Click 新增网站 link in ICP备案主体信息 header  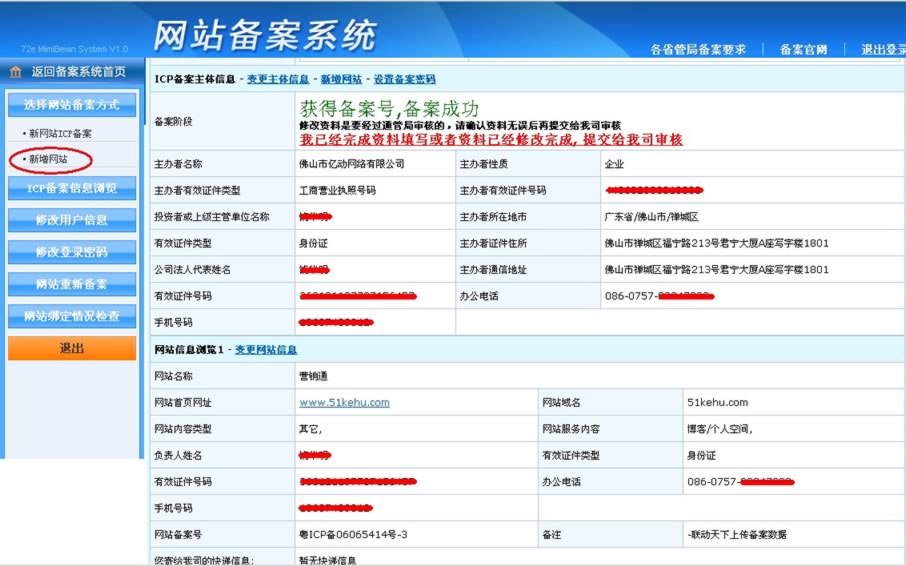tap(341, 79)
